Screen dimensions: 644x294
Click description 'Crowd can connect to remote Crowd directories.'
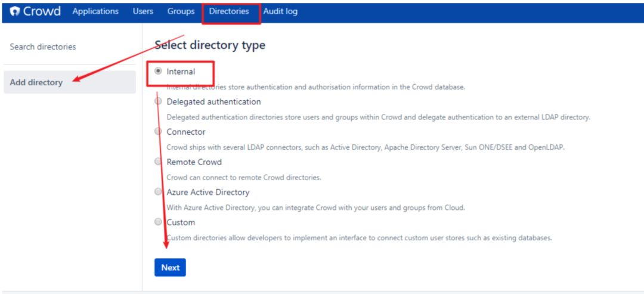point(243,178)
